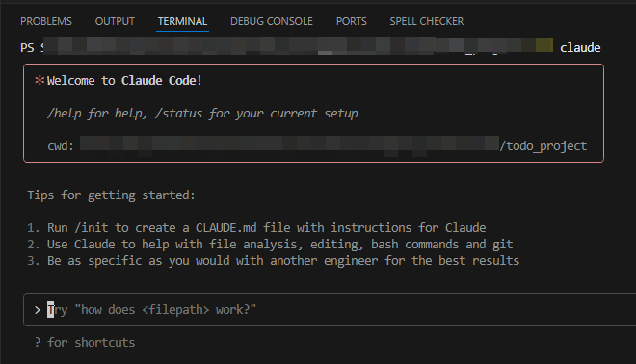Viewport: 636px width, 364px height.
Task: Click the claude command in shell prompt
Action: click(x=580, y=48)
